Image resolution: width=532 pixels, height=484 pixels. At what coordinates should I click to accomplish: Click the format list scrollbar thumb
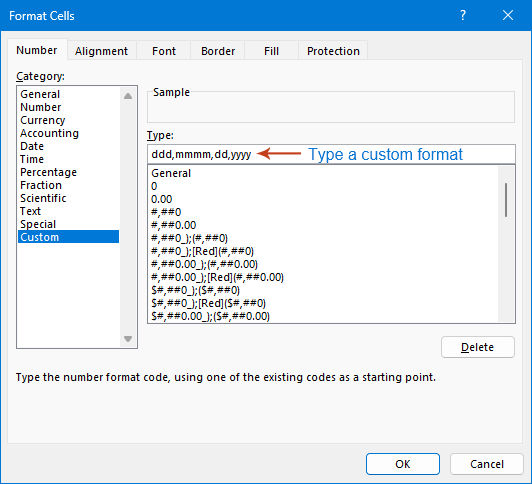tap(506, 200)
